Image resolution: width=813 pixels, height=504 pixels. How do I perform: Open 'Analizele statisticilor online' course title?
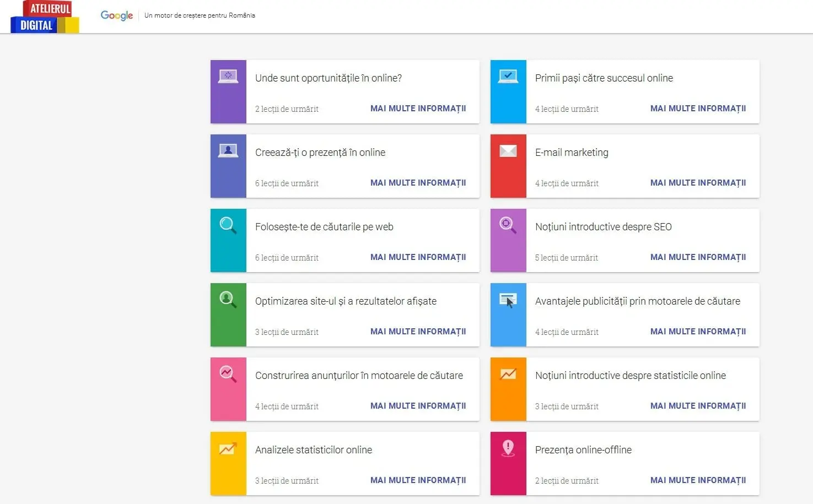point(313,450)
